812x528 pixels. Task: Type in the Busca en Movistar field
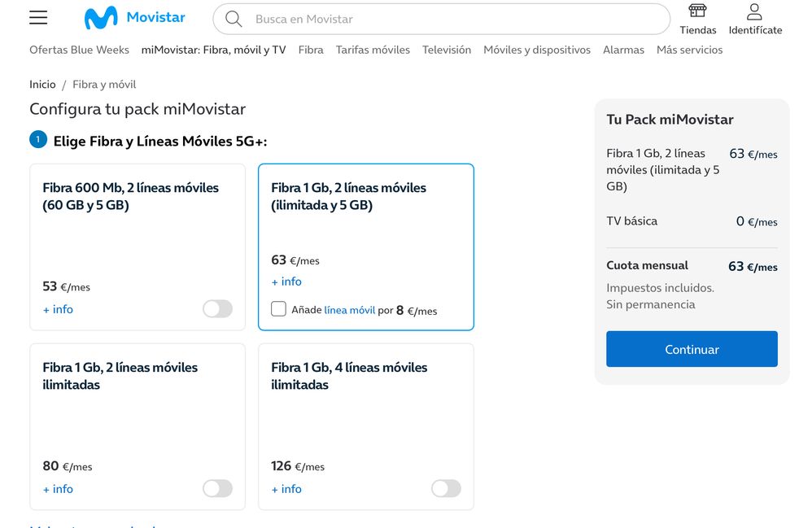tap(456, 19)
